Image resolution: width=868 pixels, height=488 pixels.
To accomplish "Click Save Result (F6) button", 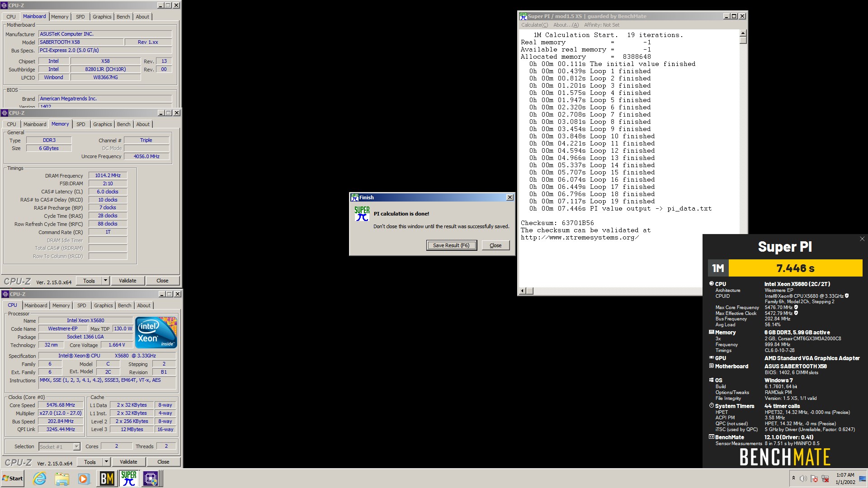I will tap(451, 245).
